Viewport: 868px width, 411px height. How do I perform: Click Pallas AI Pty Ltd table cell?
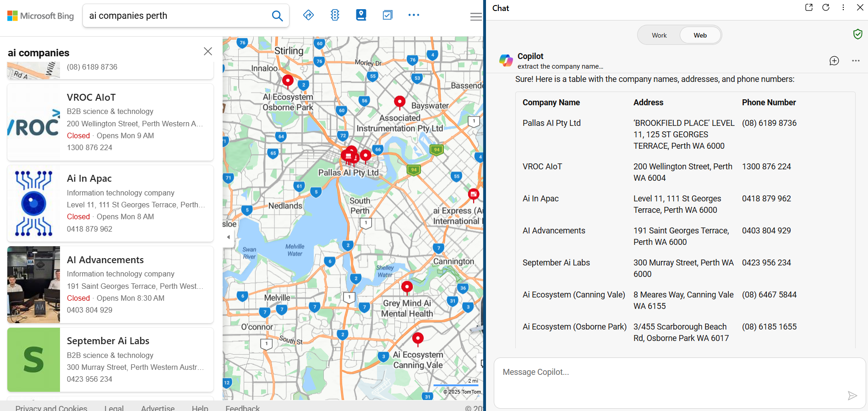pyautogui.click(x=551, y=123)
